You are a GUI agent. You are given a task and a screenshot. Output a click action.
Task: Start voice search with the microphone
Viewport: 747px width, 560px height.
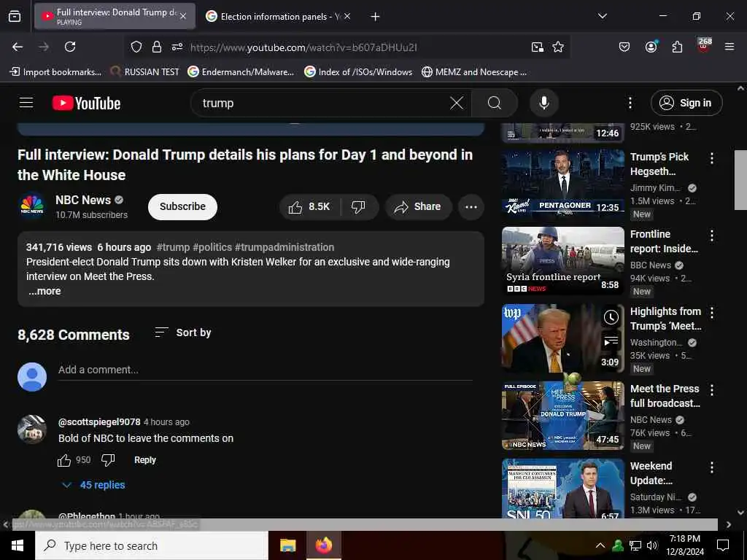click(543, 103)
